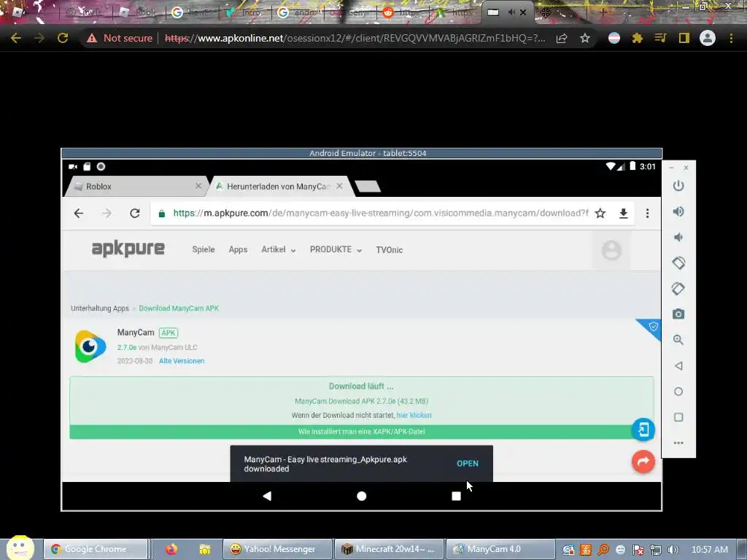Take emulator screenshot with camera icon

click(x=678, y=314)
